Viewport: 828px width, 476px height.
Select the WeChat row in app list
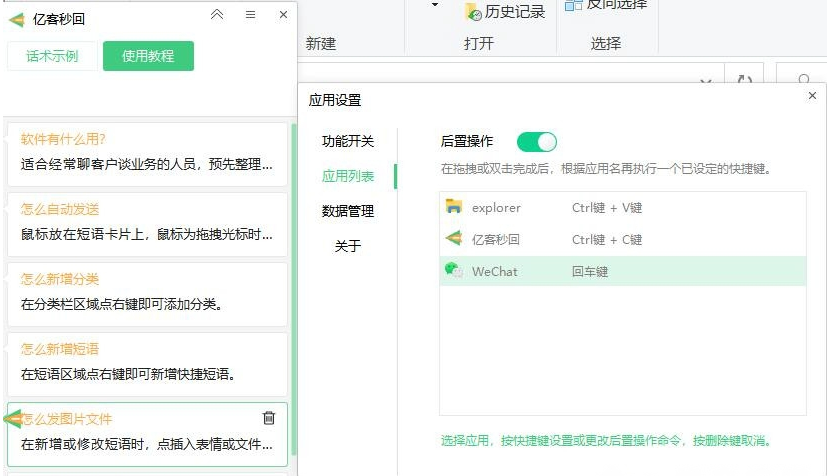(623, 271)
